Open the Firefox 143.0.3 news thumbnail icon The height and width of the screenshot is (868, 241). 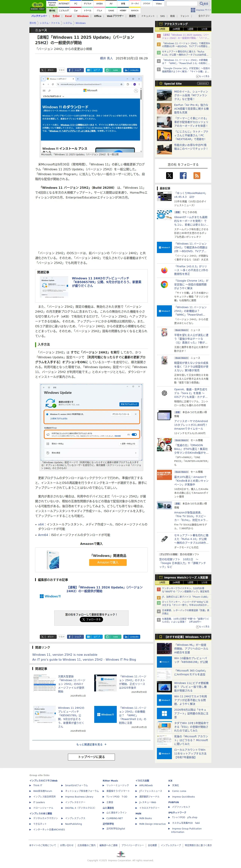coord(164,270)
